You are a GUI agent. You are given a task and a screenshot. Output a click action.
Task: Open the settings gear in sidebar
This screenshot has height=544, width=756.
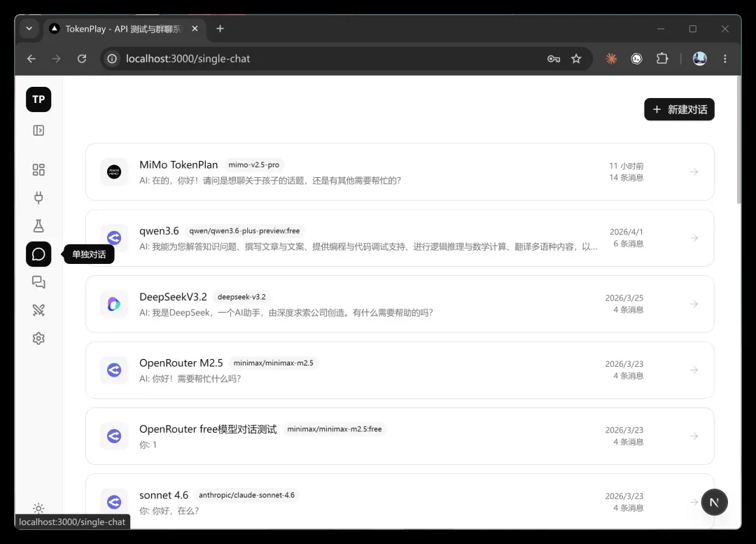point(38,339)
